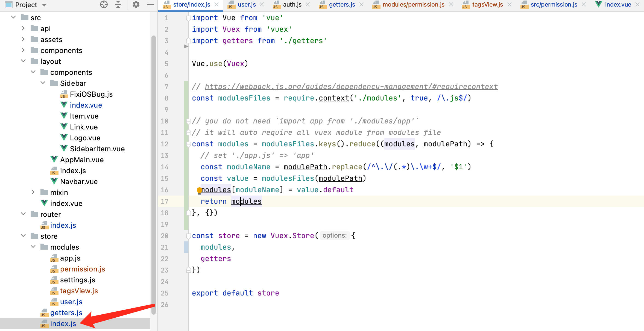Screen dimensions: 644x331
Task: Toggle fold marker at line 12
Action: point(188,144)
